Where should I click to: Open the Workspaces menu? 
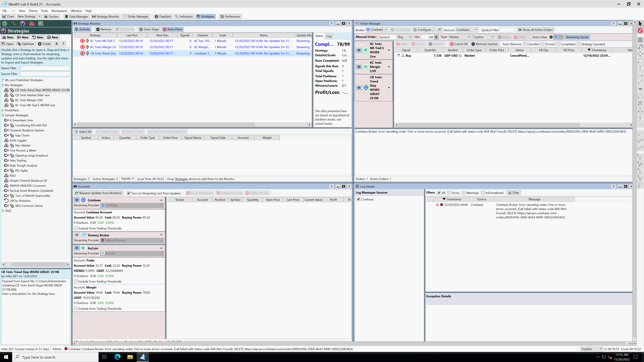[x=59, y=11]
